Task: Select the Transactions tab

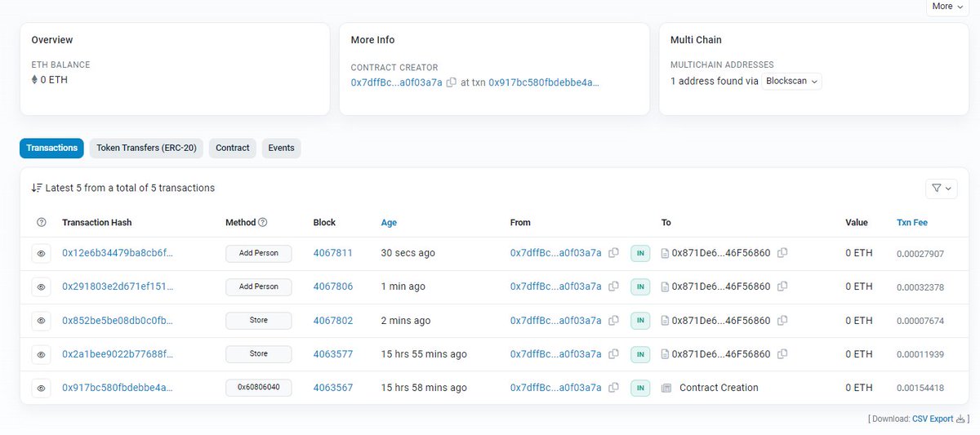Action: 51,148
